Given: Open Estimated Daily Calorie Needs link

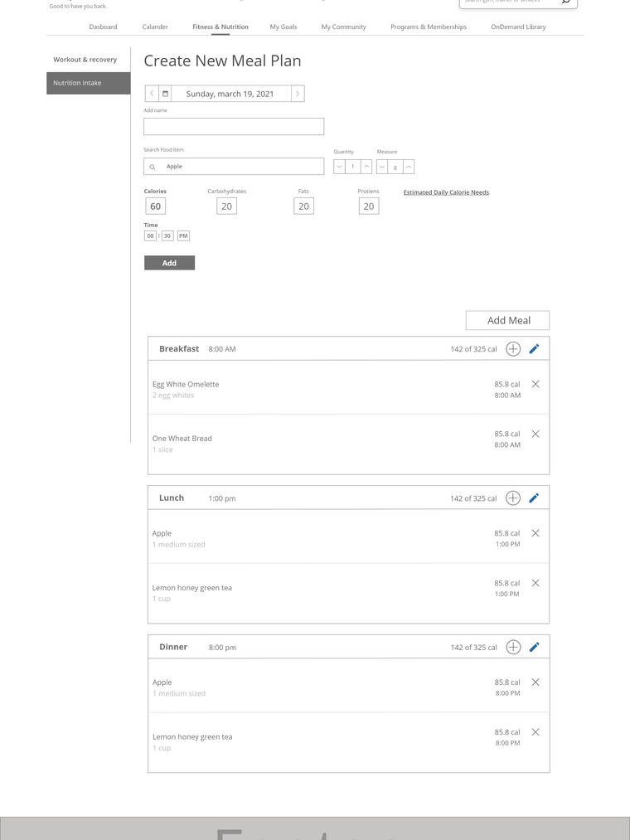Looking at the screenshot, I should (x=446, y=192).
